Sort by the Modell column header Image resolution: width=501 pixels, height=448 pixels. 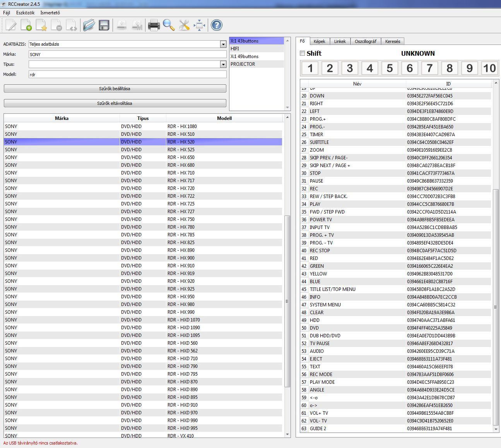pos(224,118)
